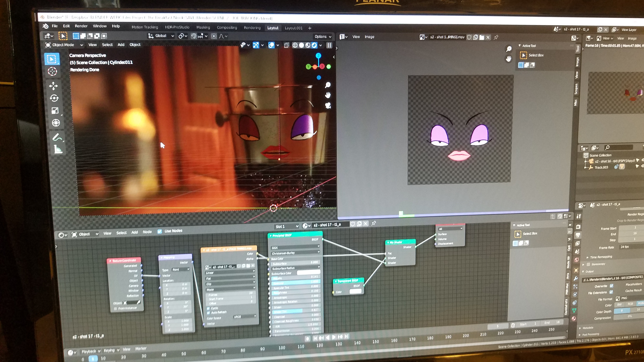Pin the node editor material

click(x=373, y=223)
